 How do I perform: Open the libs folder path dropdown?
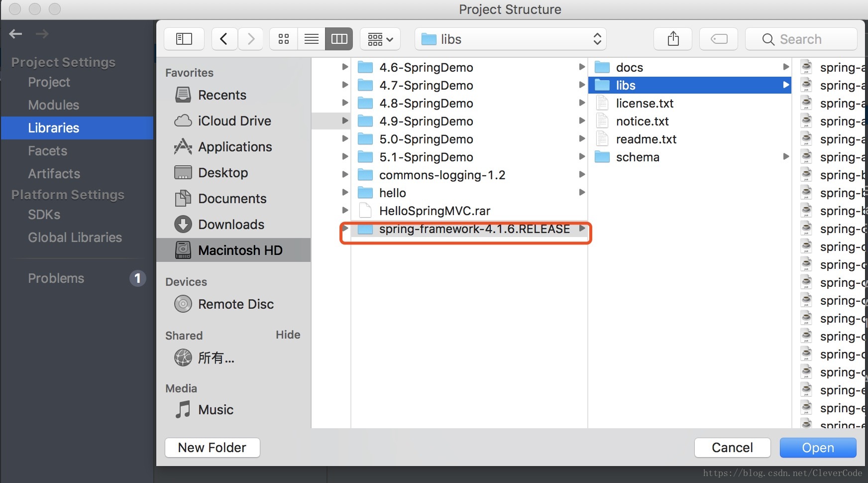click(x=511, y=39)
